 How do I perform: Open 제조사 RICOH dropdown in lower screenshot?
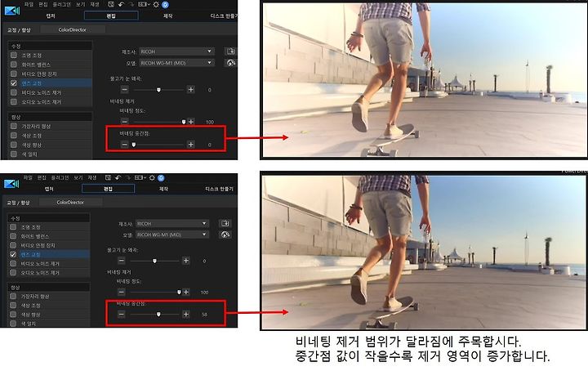click(x=171, y=224)
